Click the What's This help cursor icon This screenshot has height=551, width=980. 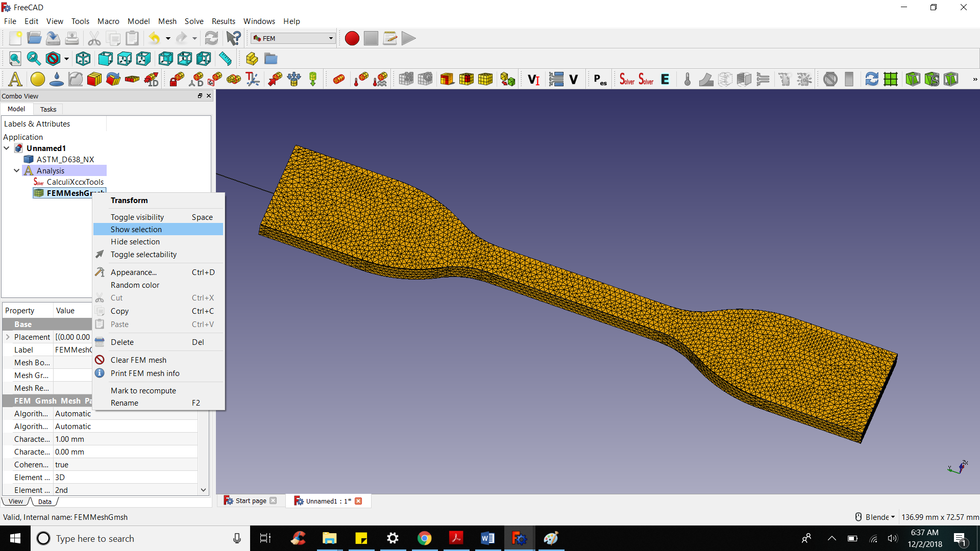click(x=233, y=38)
